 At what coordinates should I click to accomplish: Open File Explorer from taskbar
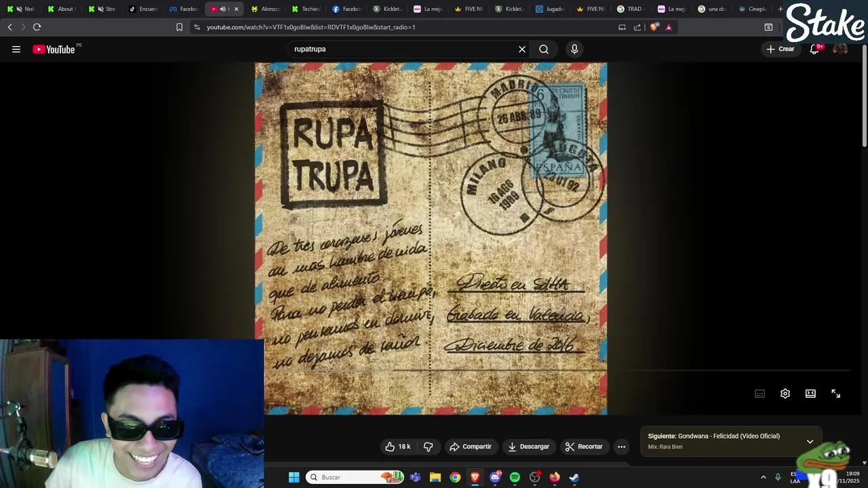[x=435, y=477]
